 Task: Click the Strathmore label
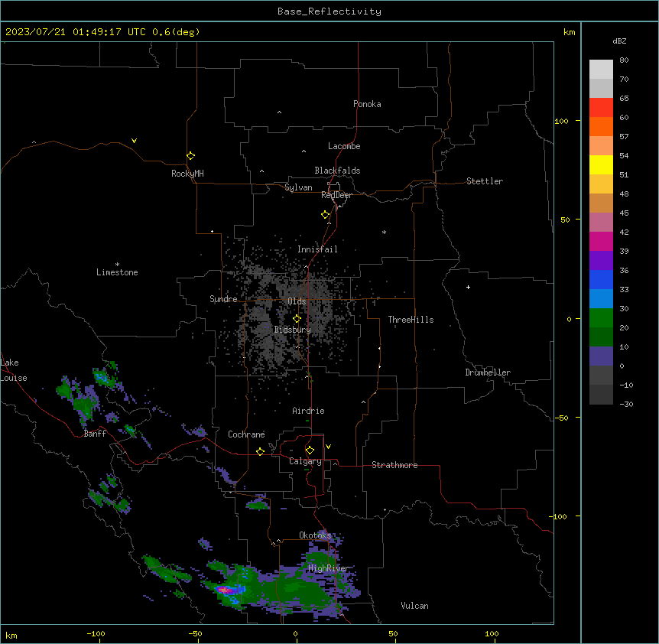tap(394, 465)
